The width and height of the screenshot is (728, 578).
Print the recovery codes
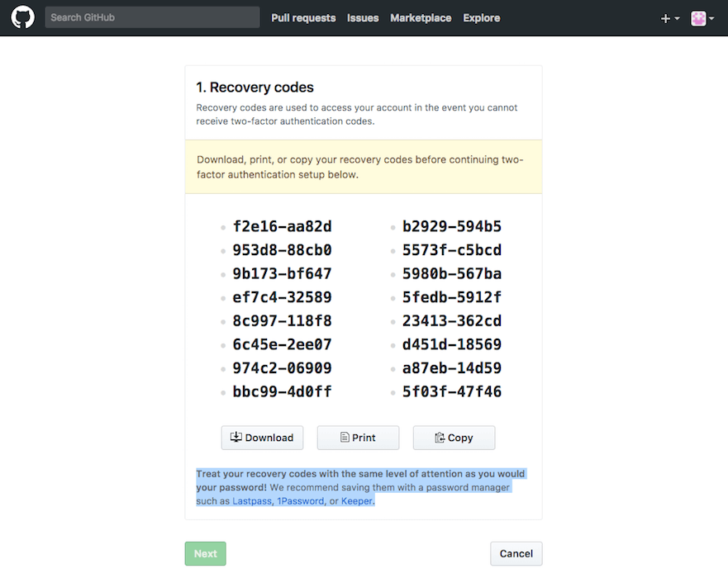pos(358,438)
